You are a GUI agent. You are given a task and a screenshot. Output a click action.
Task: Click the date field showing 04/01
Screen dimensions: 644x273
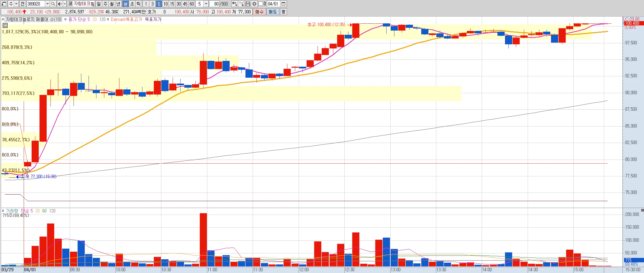[273, 4]
